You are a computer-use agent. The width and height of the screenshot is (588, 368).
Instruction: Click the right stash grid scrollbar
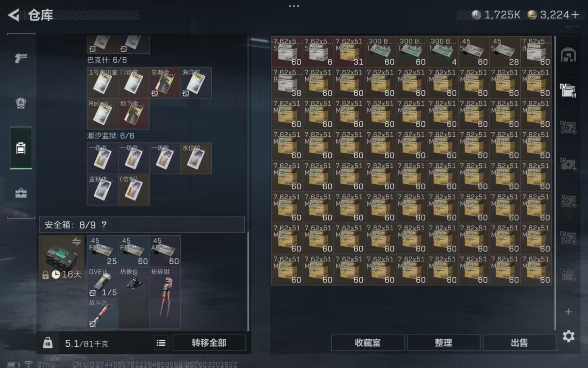tap(555, 183)
